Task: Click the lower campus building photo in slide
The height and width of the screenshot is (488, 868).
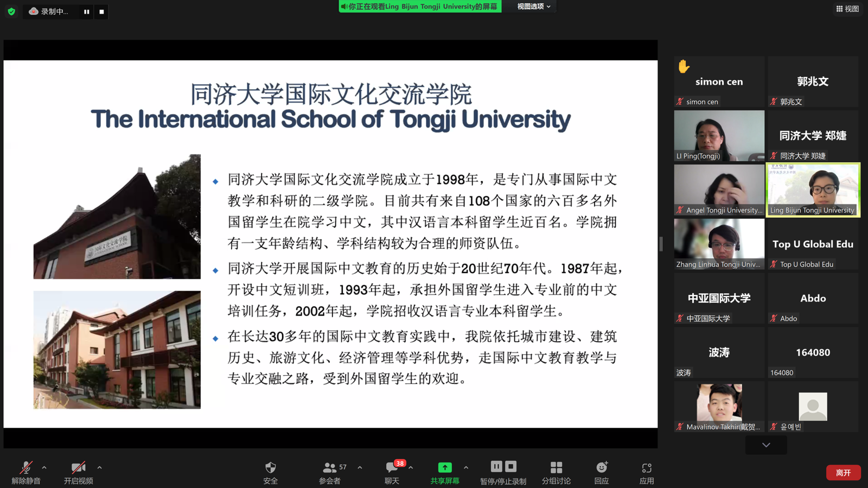Action: tap(117, 350)
